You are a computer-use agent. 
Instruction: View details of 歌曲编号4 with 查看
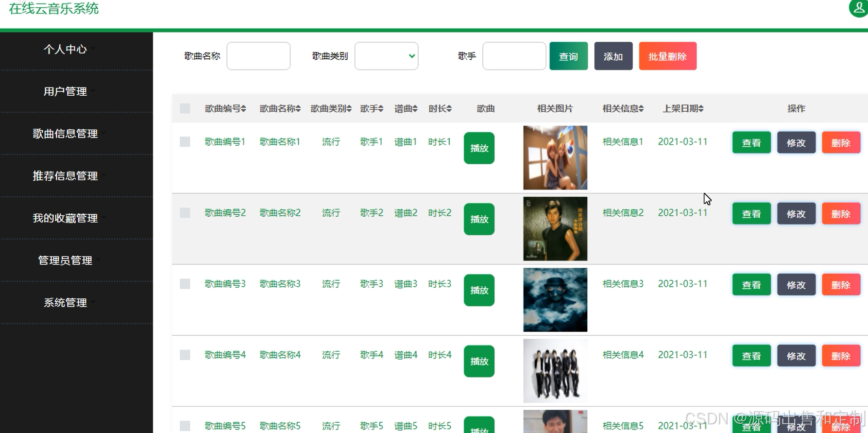(751, 356)
